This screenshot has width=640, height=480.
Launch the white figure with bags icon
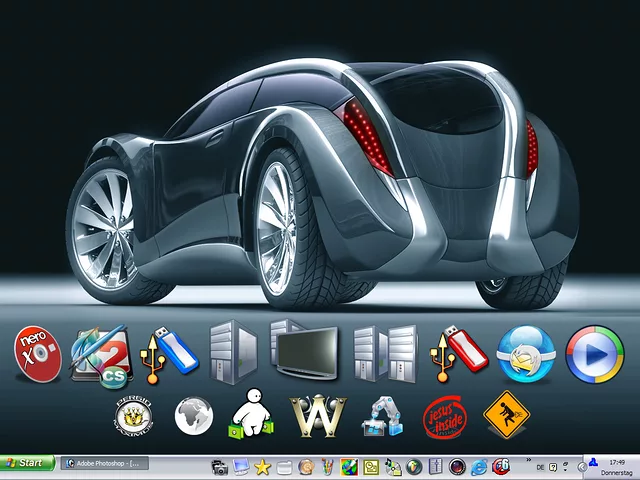coord(250,414)
